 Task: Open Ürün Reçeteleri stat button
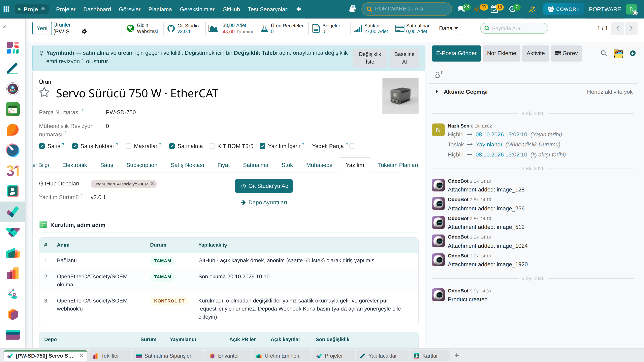click(x=283, y=28)
